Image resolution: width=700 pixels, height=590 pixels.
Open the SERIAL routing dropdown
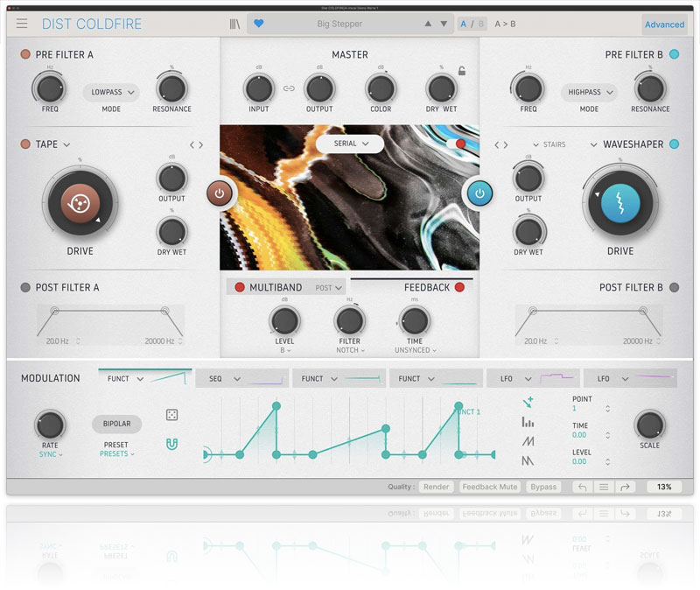(350, 144)
